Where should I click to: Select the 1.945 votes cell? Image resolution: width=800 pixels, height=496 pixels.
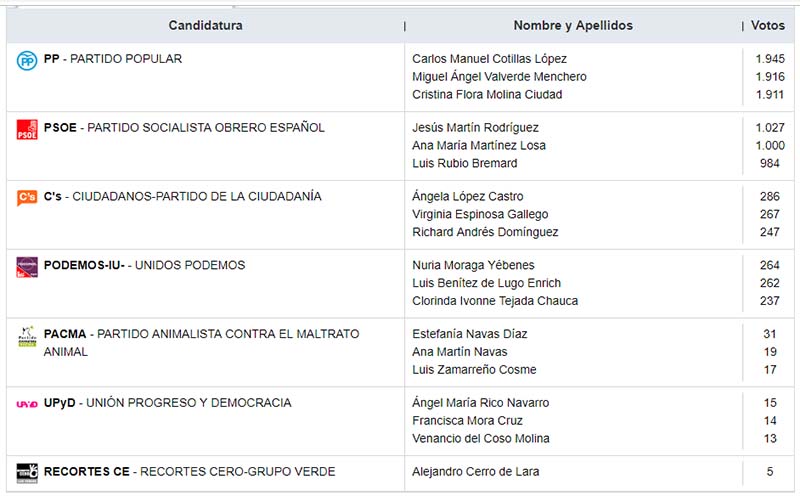click(x=770, y=59)
